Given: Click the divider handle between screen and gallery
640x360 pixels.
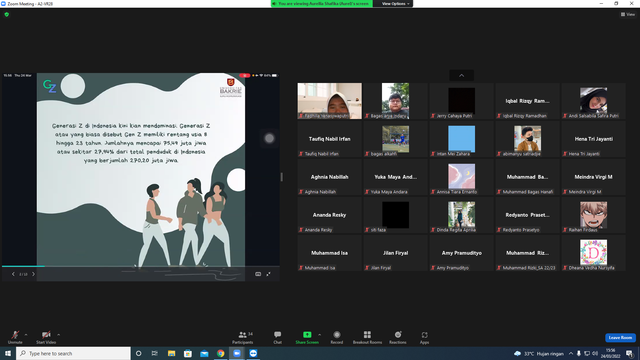Looking at the screenshot, I should (x=282, y=177).
